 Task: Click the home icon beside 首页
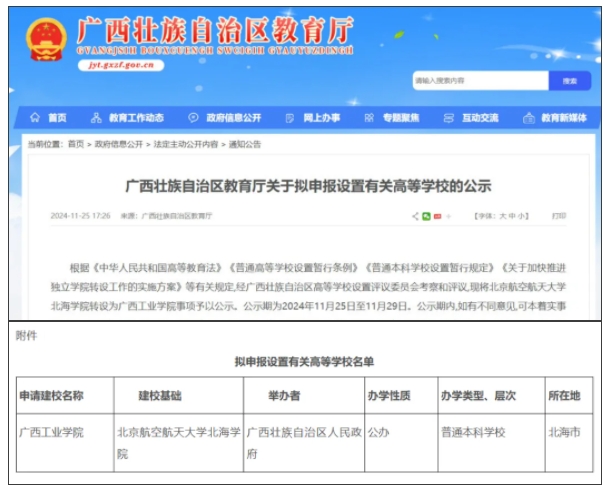[x=35, y=117]
